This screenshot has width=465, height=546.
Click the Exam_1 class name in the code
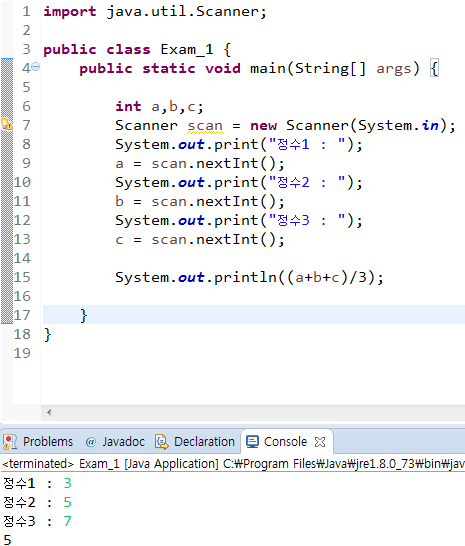point(187,50)
